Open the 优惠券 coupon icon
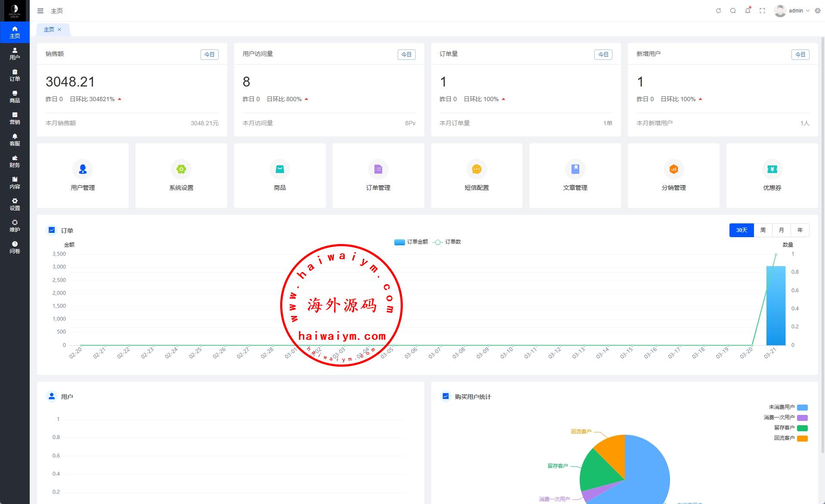The image size is (825, 504). 772,170
